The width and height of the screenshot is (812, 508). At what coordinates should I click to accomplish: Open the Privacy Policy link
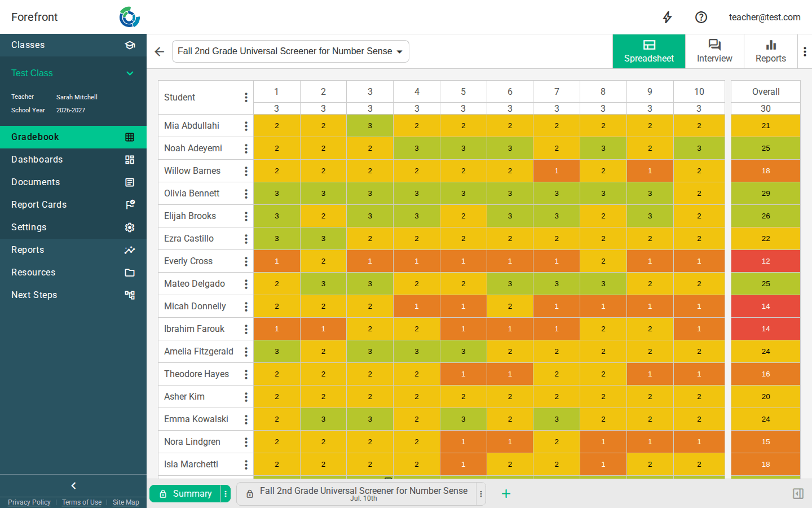coord(29,502)
